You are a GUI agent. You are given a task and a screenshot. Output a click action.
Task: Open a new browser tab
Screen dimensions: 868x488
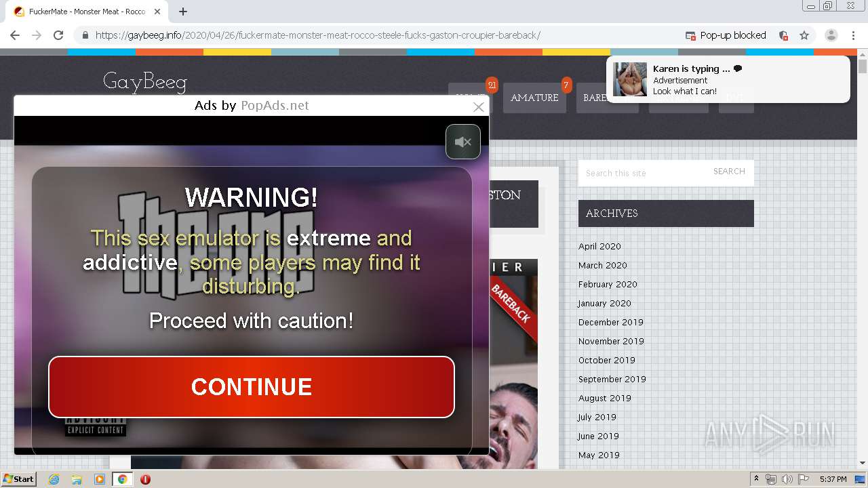183,12
